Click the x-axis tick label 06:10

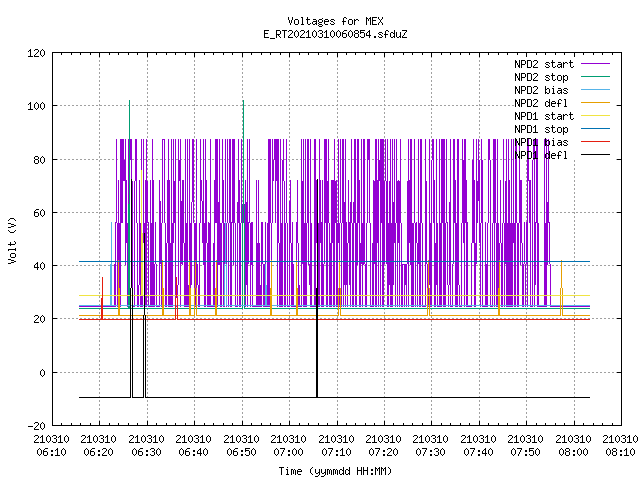(x=51, y=452)
